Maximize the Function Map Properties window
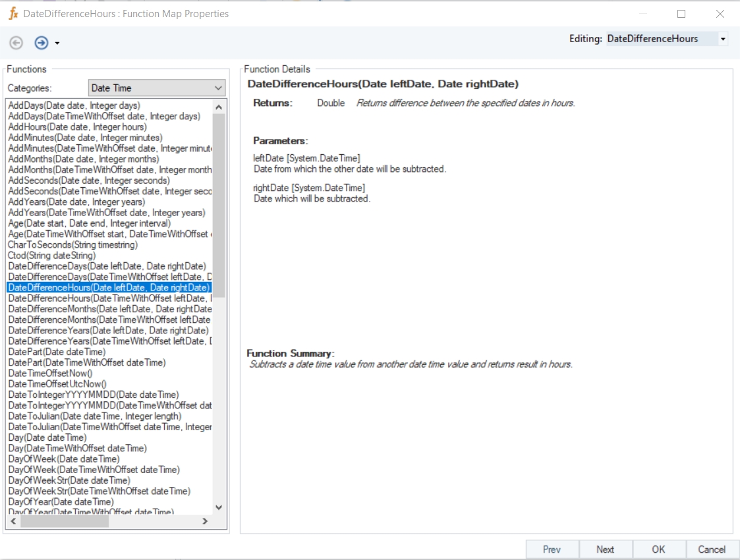The width and height of the screenshot is (740, 560). [681, 14]
